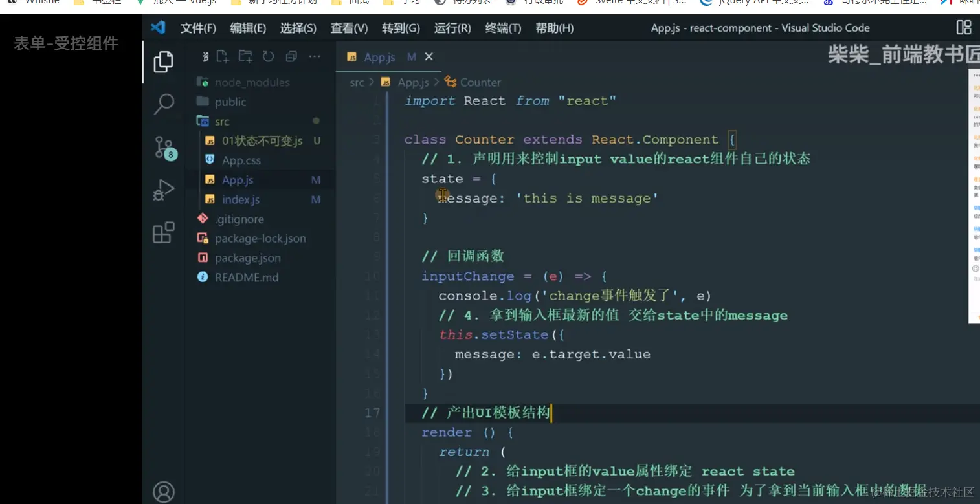980x504 pixels.
Task: Click the console.log('change事件触发了', e) line
Action: click(x=575, y=296)
